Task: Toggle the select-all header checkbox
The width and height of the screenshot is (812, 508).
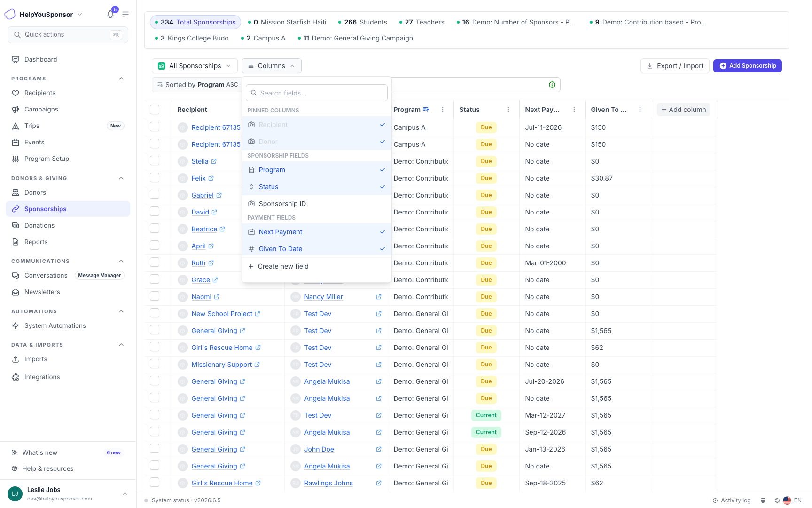Action: 155,110
